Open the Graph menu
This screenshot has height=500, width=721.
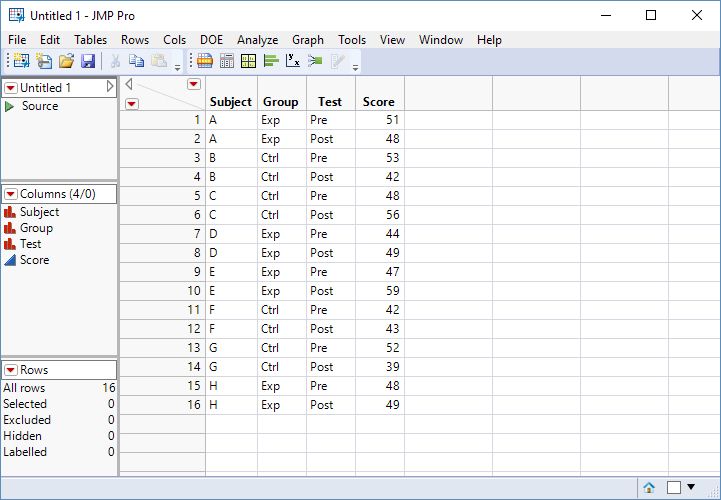coord(308,40)
